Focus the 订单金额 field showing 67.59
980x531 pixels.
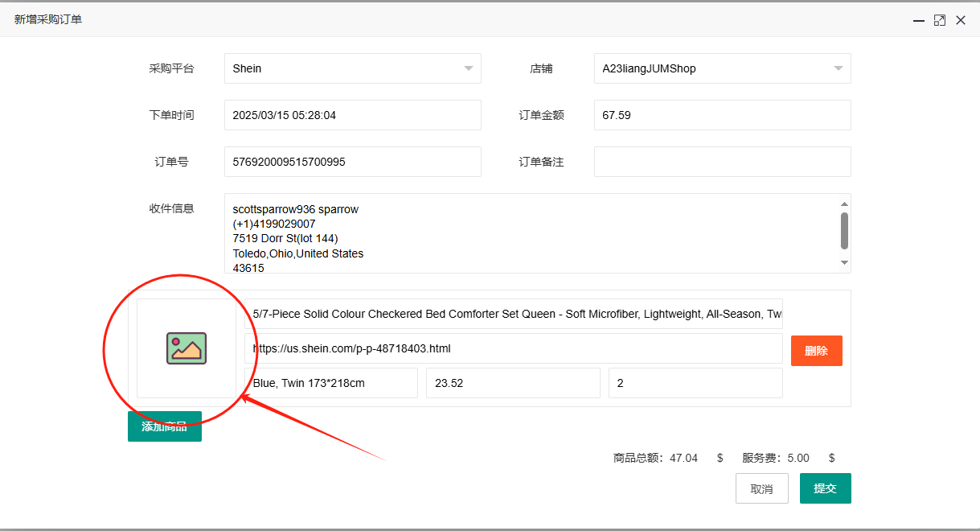click(722, 115)
